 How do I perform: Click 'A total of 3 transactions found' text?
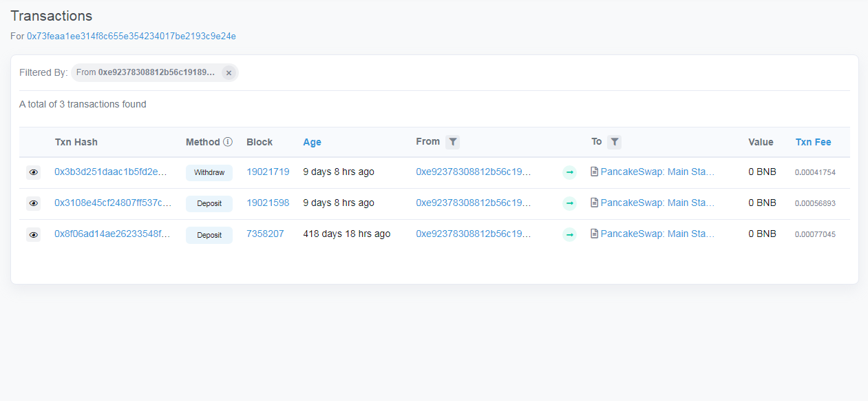pos(83,104)
